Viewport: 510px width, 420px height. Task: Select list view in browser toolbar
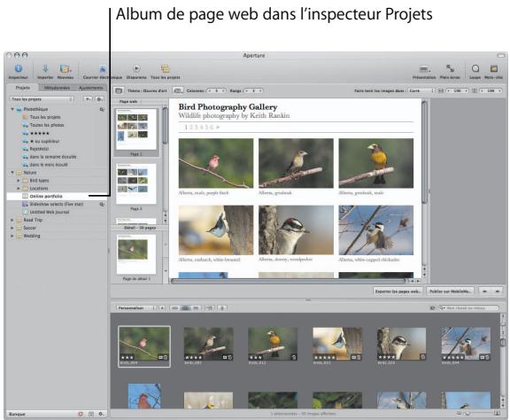(x=196, y=307)
